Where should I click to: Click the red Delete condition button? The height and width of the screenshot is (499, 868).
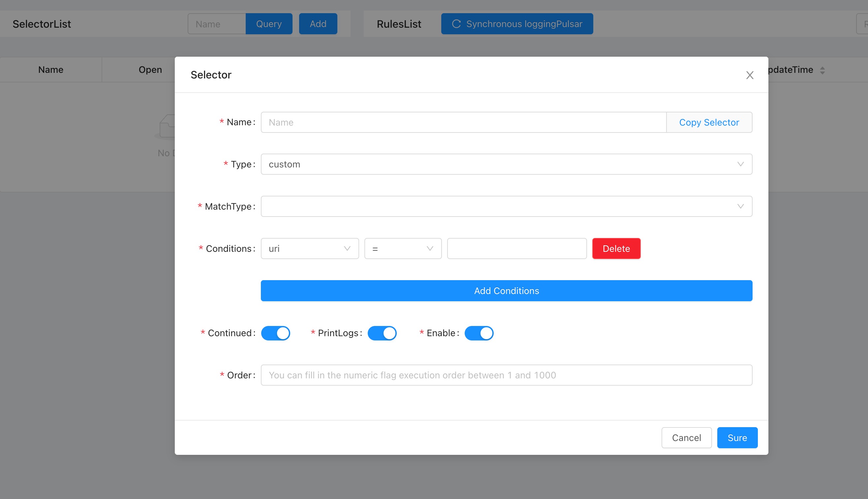pyautogui.click(x=616, y=249)
